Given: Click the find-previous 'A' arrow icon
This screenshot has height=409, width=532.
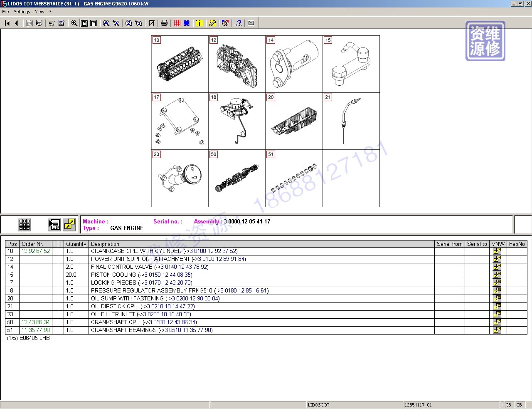Looking at the screenshot, I should click(116, 23).
